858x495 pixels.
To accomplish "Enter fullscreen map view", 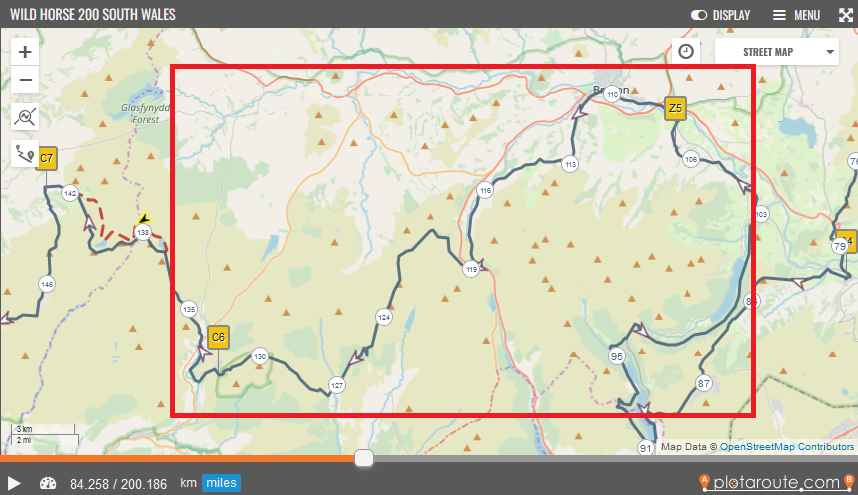I will tap(845, 15).
